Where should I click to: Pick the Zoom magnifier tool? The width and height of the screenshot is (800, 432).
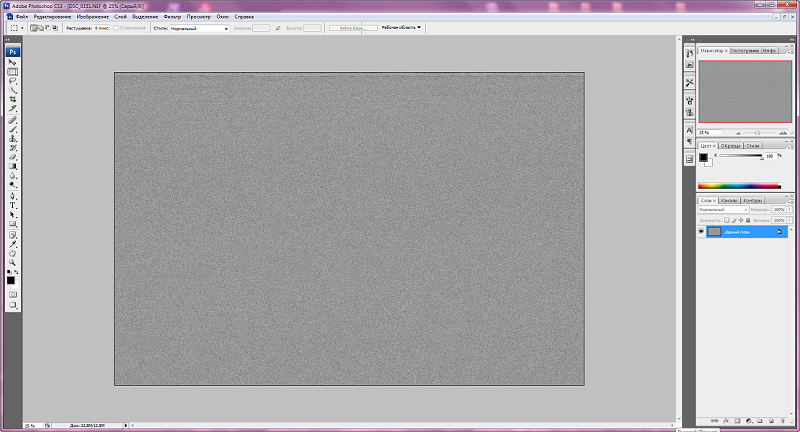coord(13,263)
